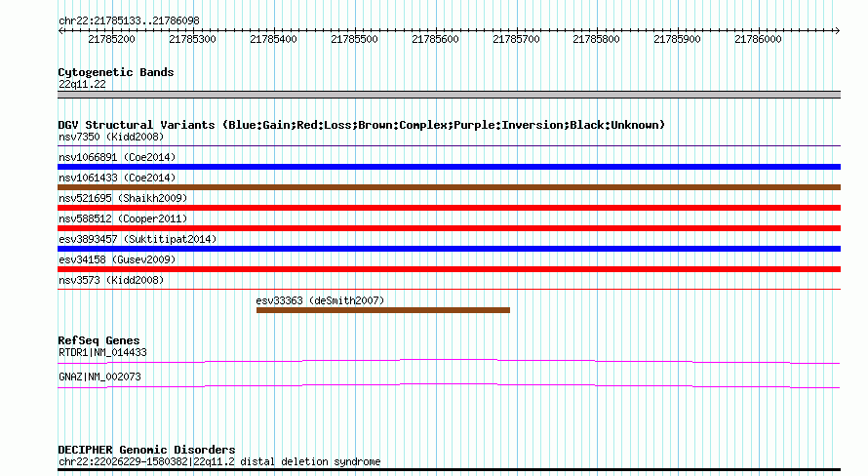The height and width of the screenshot is (476, 868).
Task: Click the blue gain bar for nsv1066891
Action: [x=449, y=167]
